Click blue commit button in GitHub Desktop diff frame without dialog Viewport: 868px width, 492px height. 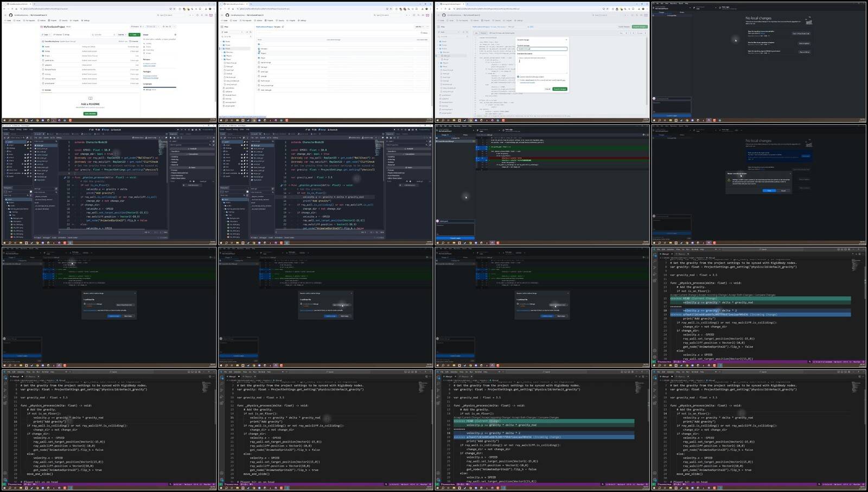coord(455,238)
